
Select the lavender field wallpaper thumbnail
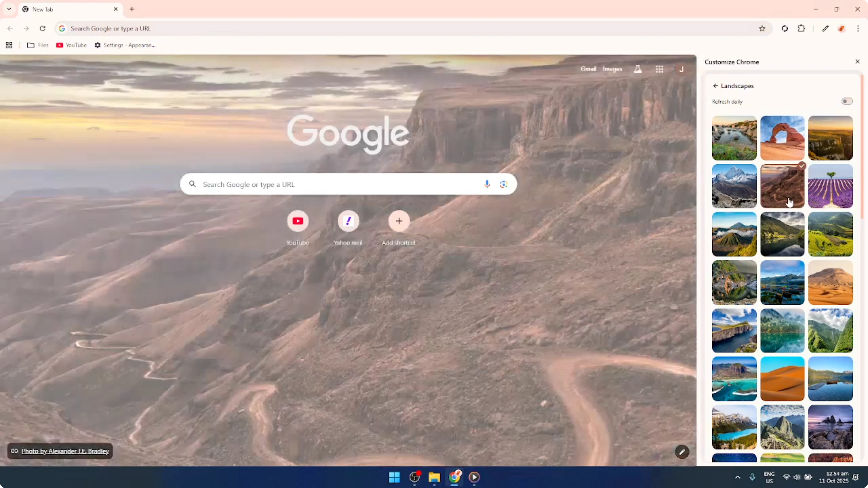[x=830, y=186]
